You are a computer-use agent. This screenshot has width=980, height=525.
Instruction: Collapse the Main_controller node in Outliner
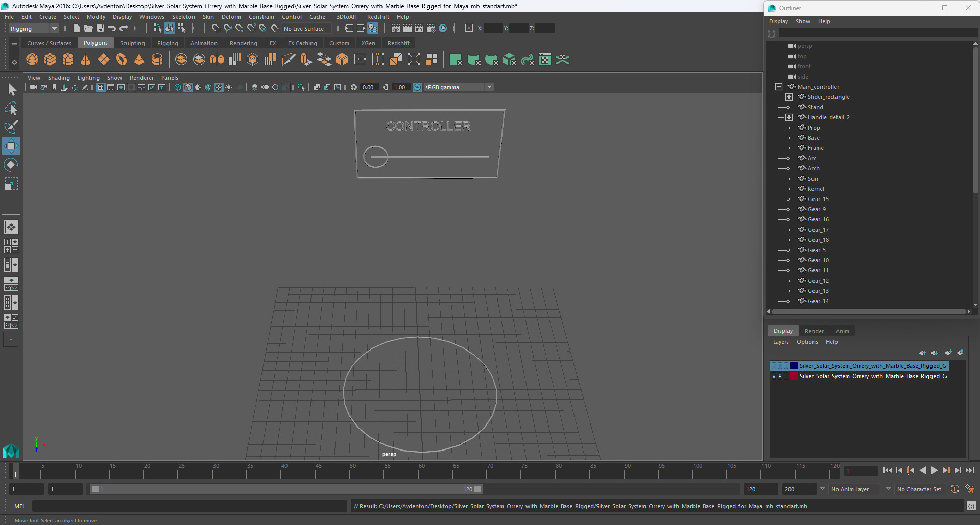779,87
